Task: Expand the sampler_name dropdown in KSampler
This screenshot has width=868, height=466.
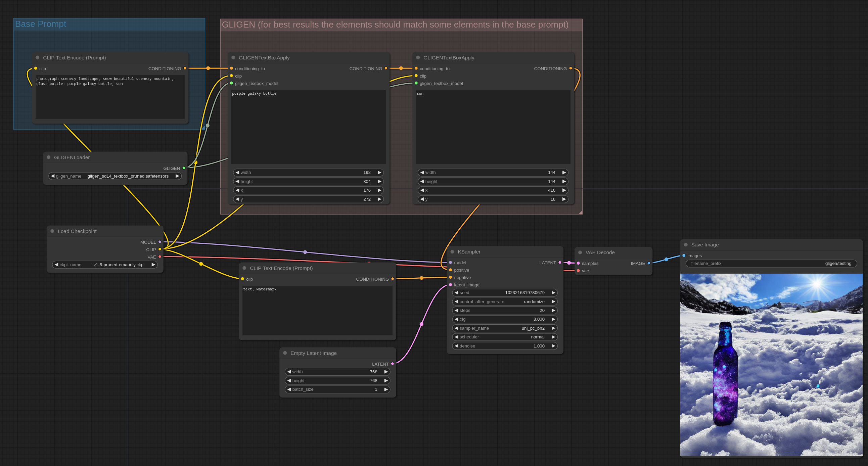Action: [x=504, y=328]
